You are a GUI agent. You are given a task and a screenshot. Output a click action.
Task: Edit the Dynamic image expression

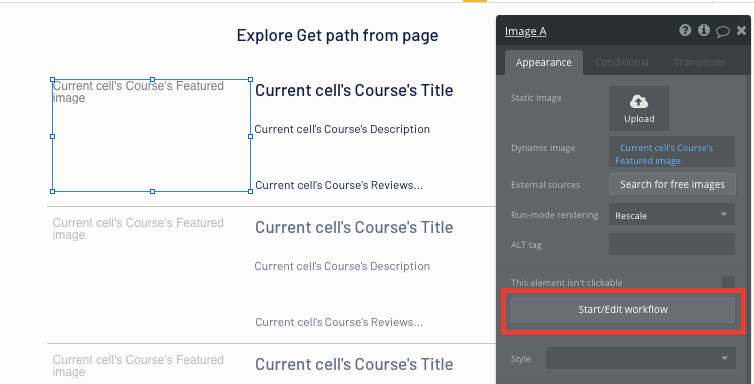tap(671, 152)
